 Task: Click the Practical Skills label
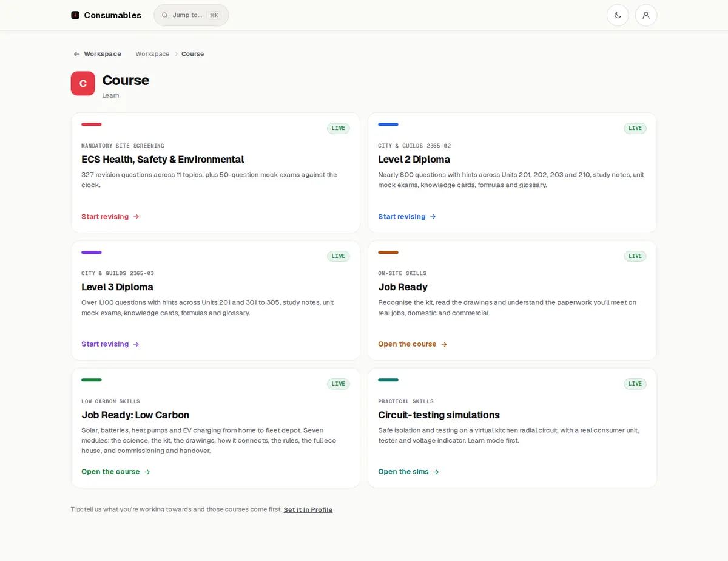406,401
